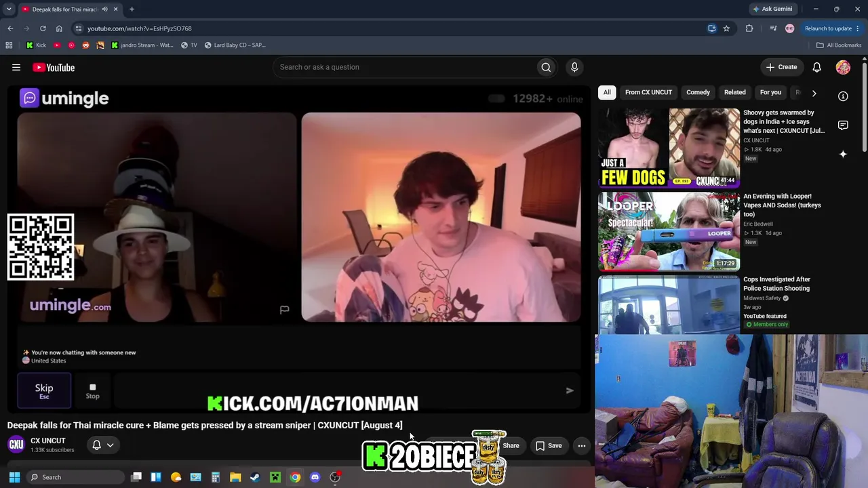The image size is (868, 488).
Task: Share the video
Action: pos(511,445)
